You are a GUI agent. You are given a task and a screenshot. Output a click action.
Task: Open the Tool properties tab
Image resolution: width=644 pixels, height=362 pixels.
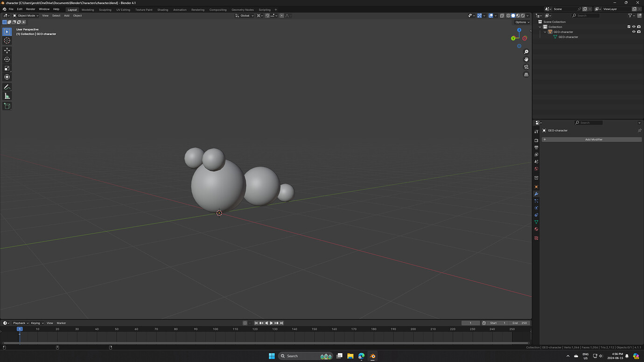pyautogui.click(x=536, y=132)
